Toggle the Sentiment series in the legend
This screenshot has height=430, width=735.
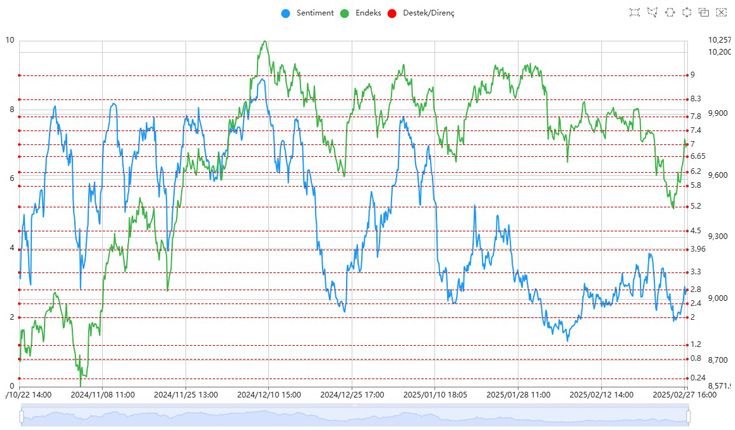308,13
